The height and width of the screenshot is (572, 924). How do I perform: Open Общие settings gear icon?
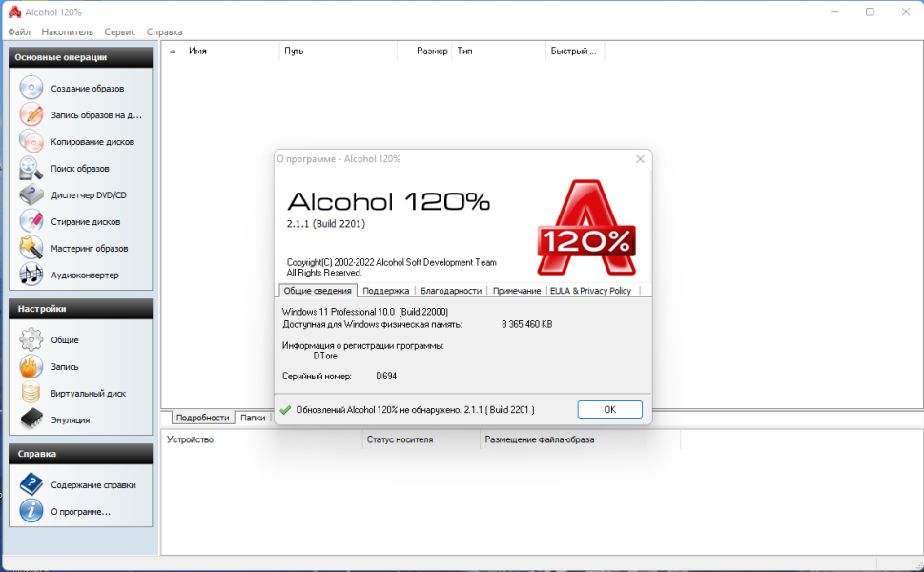pos(31,339)
